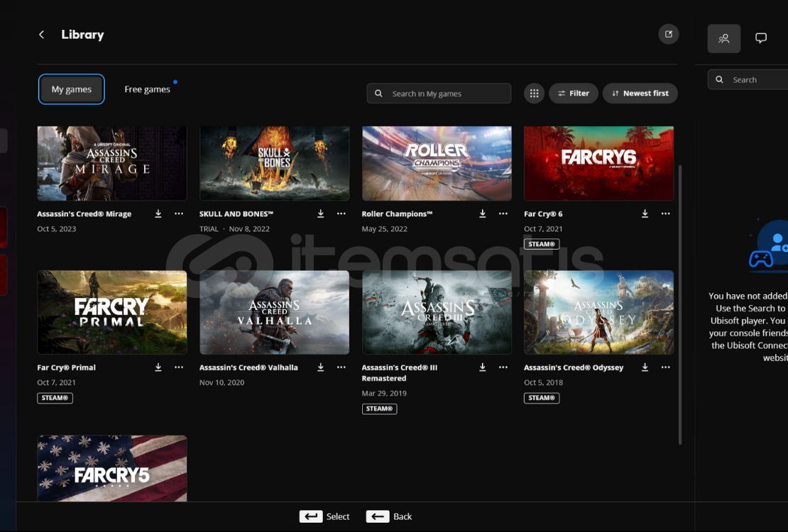Click the SKULL AND BONES™ title text
This screenshot has width=788, height=532.
pos(236,214)
